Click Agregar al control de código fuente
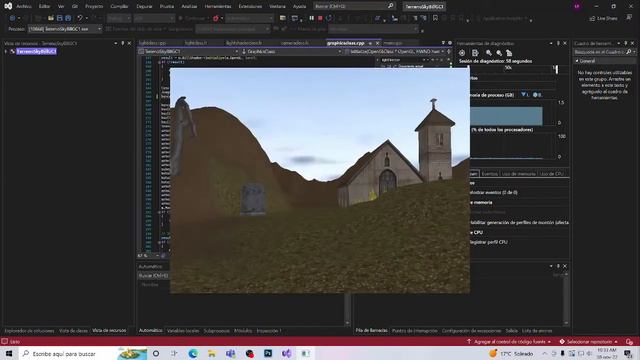The width and height of the screenshot is (640, 360). point(509,342)
